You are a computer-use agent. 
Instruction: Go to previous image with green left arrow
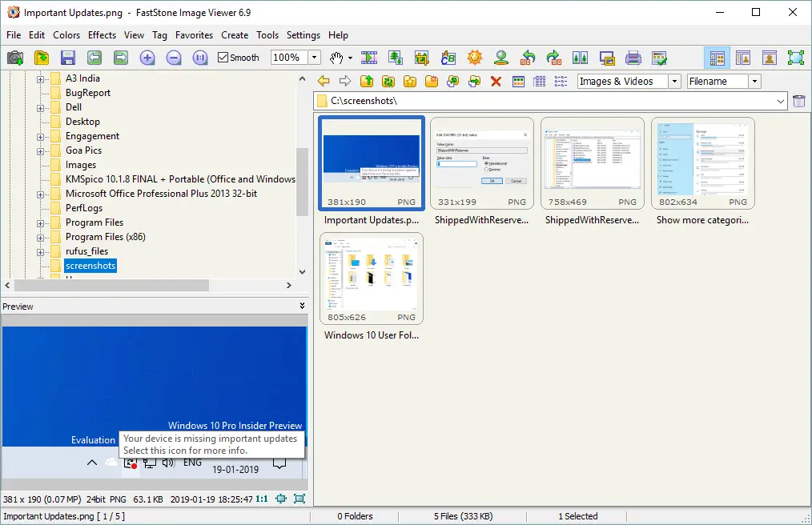[x=94, y=58]
